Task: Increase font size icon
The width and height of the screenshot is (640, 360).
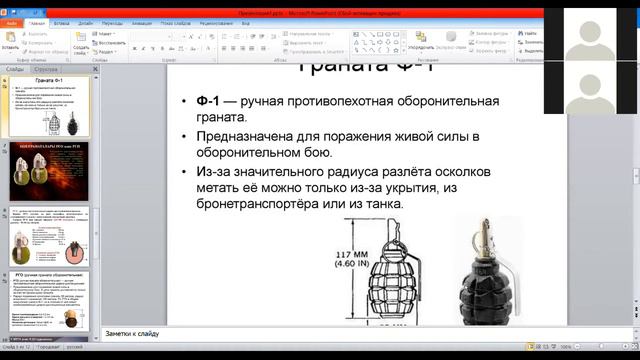Action: 191,36
